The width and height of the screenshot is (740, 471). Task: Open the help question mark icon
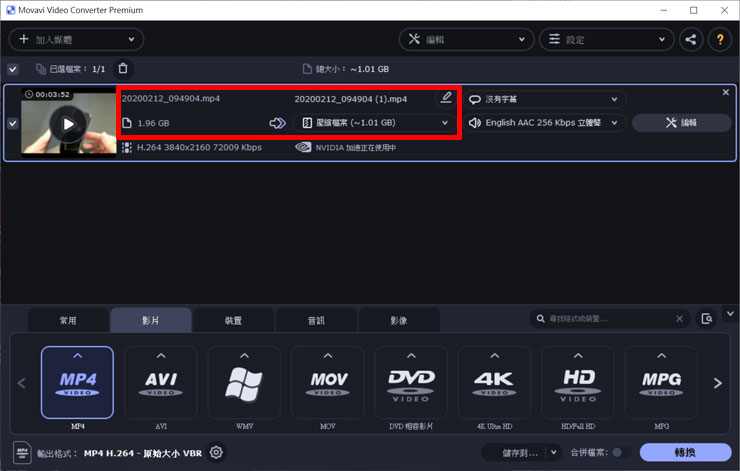pos(720,40)
